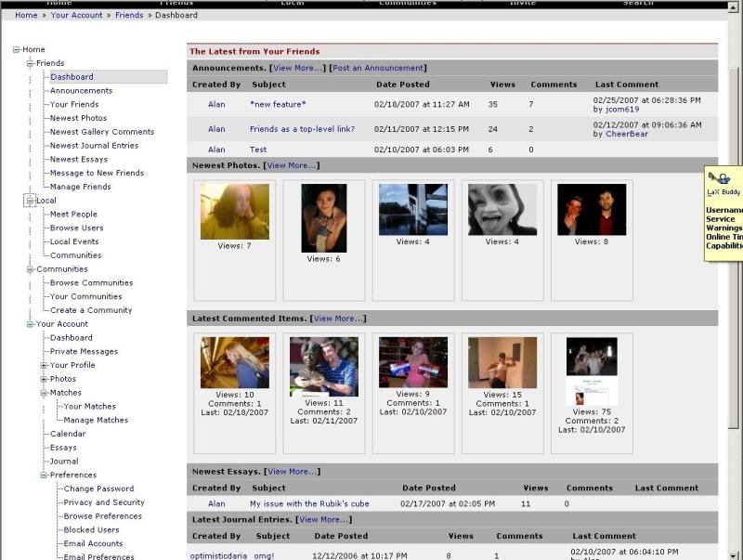
Task: Click the Post an Announcement link
Action: click(378, 68)
